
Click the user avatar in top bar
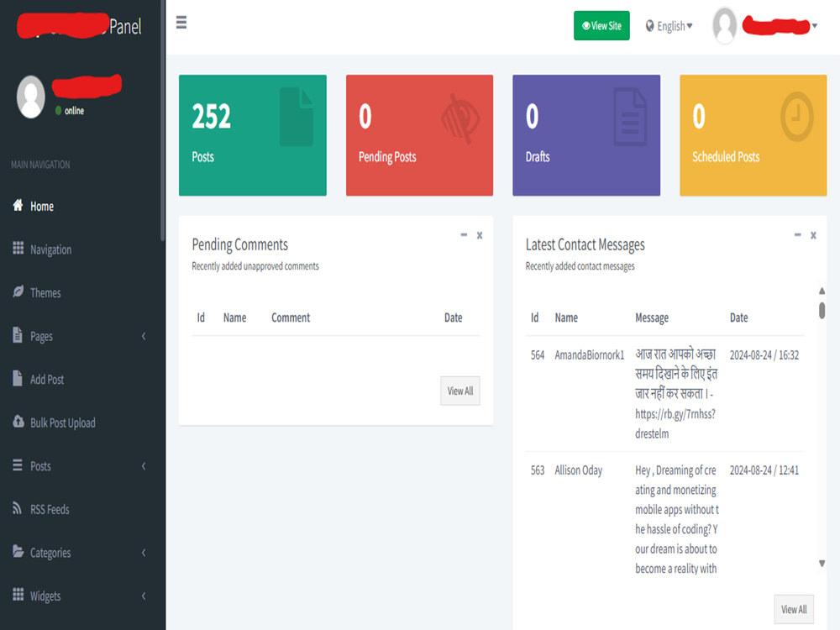[724, 25]
